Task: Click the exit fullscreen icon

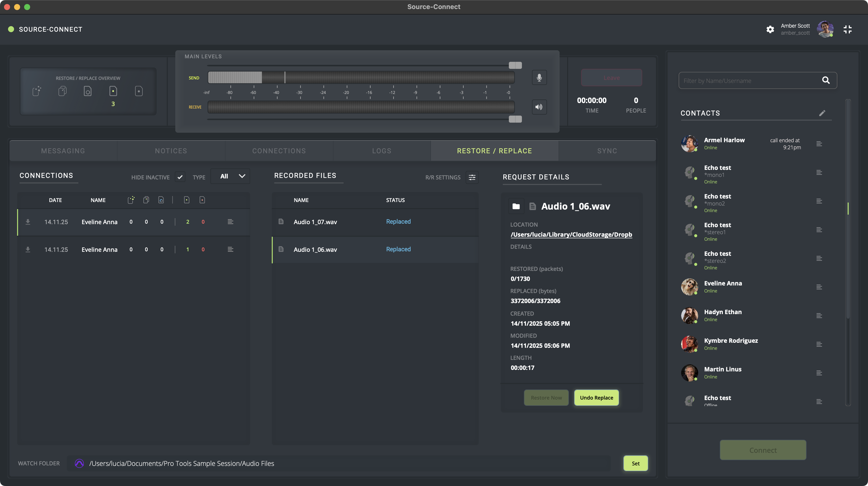Action: click(x=847, y=29)
